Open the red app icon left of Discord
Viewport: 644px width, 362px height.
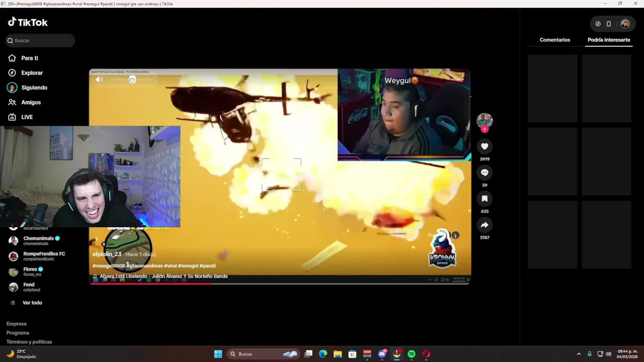367,354
